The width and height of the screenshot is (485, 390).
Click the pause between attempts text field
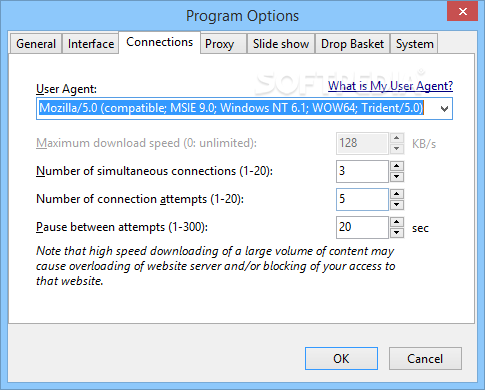pos(362,227)
